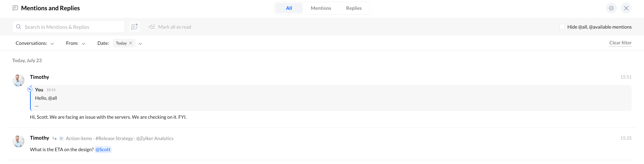Expand the Conversations filter dropdown
Viewport: 644px width, 164px height.
[52, 44]
